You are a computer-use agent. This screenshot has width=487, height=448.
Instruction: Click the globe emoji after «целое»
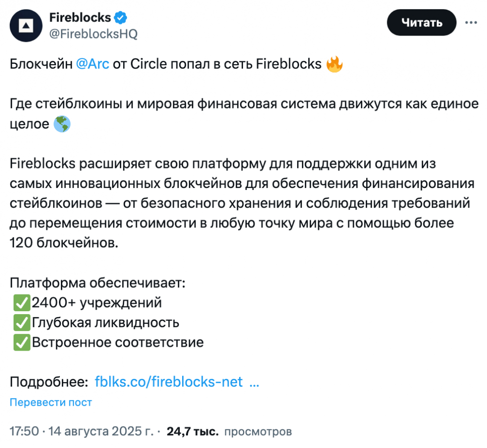(x=62, y=124)
